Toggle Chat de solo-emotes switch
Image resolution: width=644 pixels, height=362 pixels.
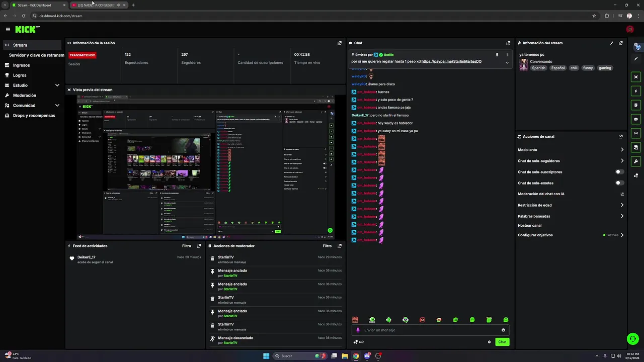(x=620, y=183)
